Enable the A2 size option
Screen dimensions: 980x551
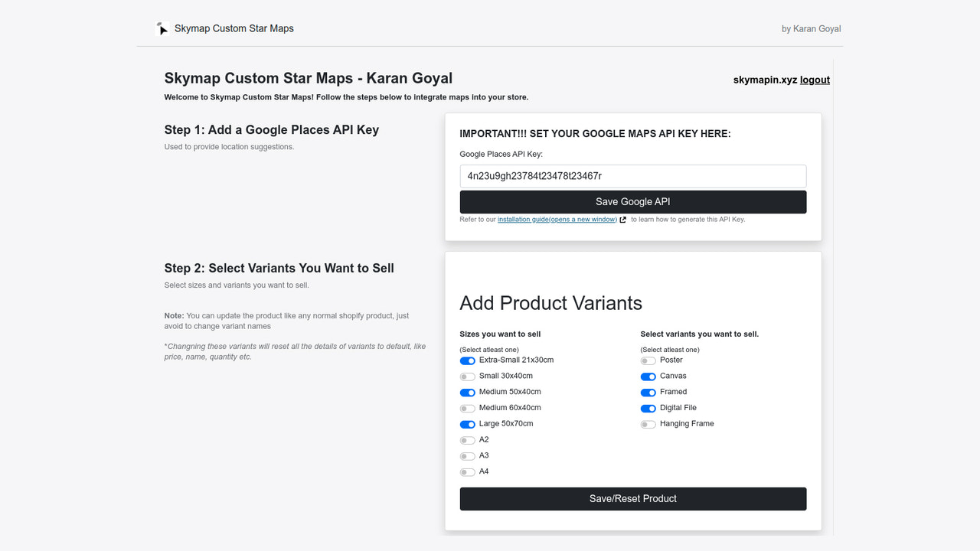(x=467, y=440)
